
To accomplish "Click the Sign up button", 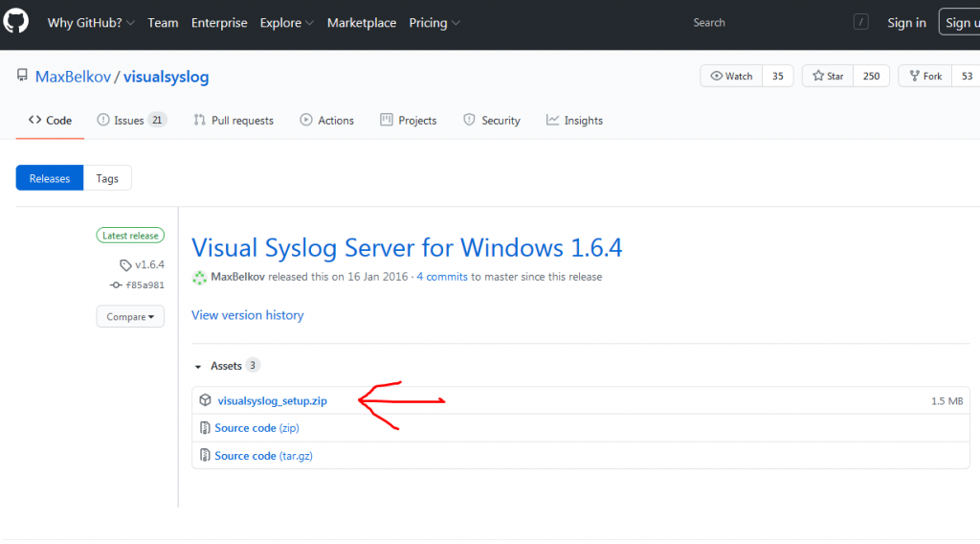I will tap(960, 23).
